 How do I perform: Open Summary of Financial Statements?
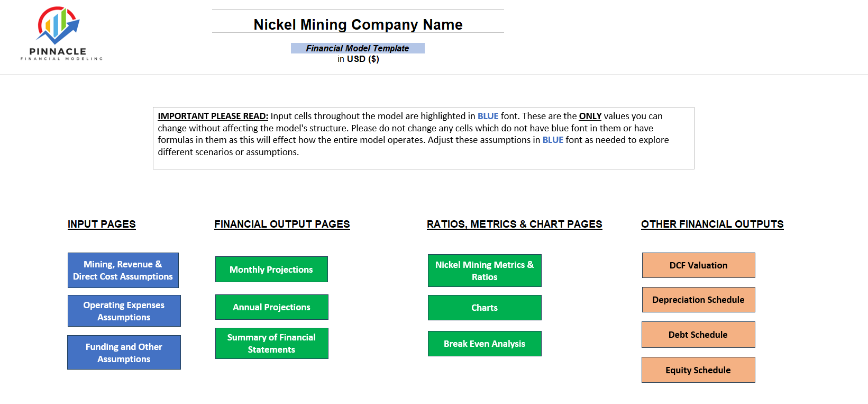pos(271,343)
